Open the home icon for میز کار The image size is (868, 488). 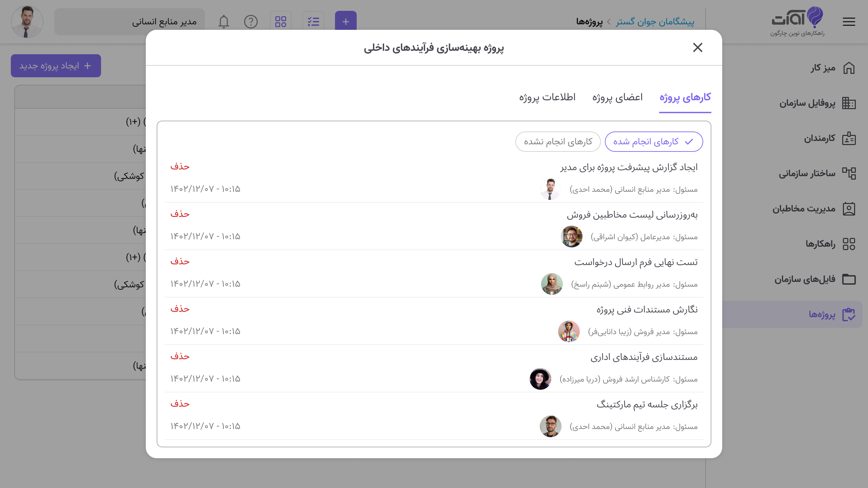tap(849, 68)
